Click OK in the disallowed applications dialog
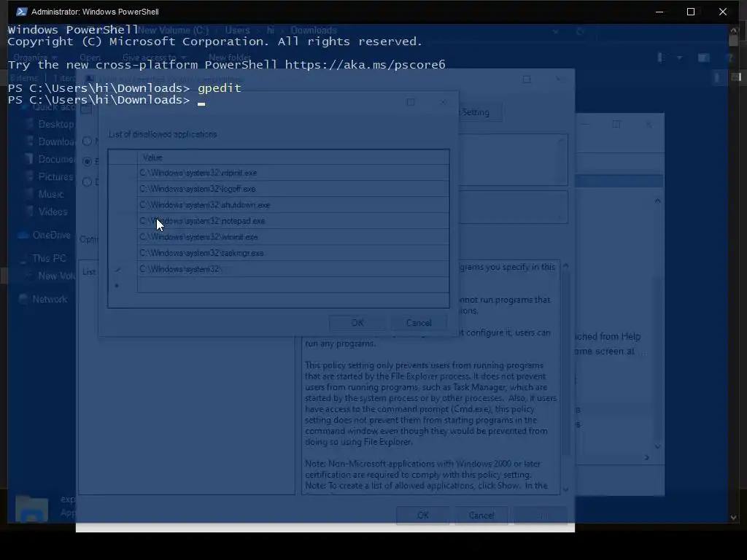 tap(357, 323)
